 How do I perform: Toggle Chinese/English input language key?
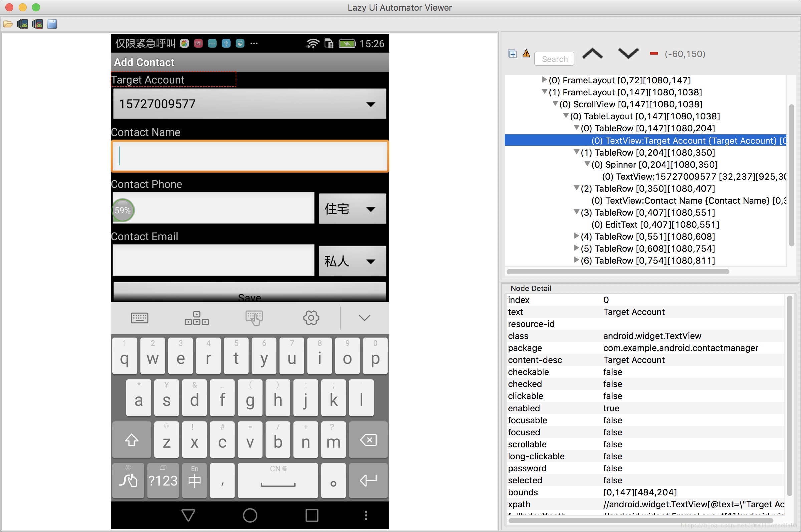(x=194, y=480)
